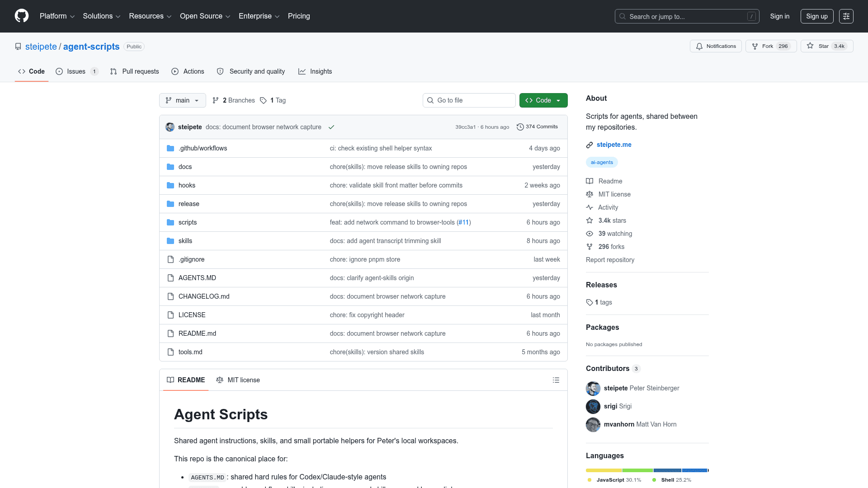Click the CHANGELOG.md file icon
This screenshot has width=868, height=488.
coord(170,296)
